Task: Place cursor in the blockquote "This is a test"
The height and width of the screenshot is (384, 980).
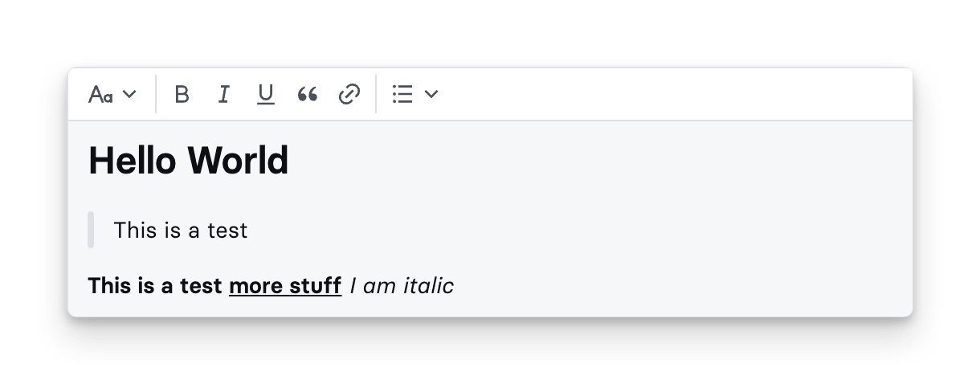Action: [x=181, y=231]
